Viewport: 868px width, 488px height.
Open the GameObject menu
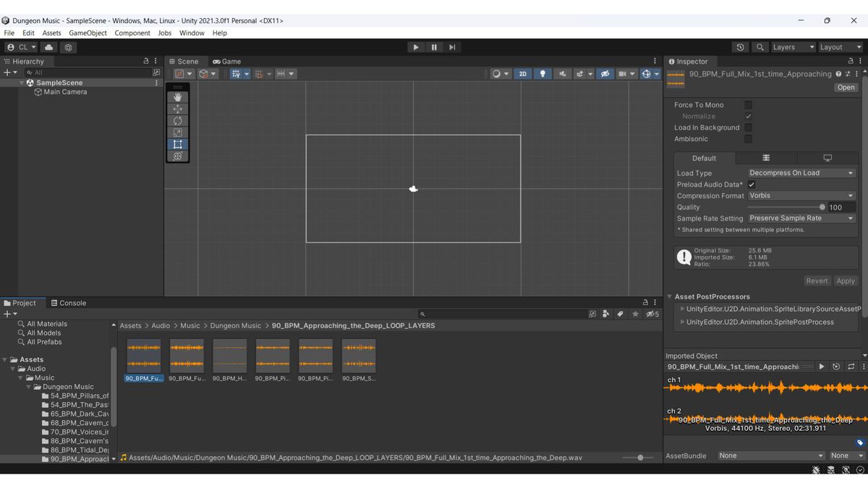tap(88, 33)
